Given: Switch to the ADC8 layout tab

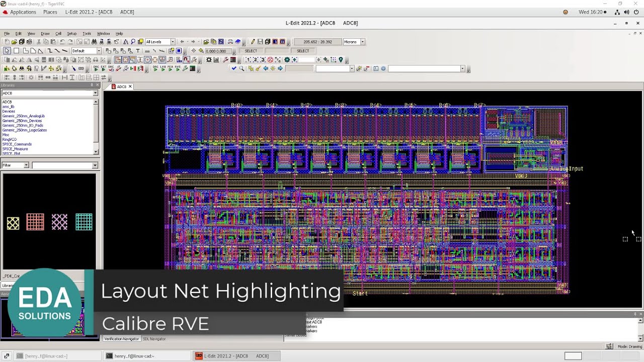Looking at the screenshot, I should coord(122,86).
